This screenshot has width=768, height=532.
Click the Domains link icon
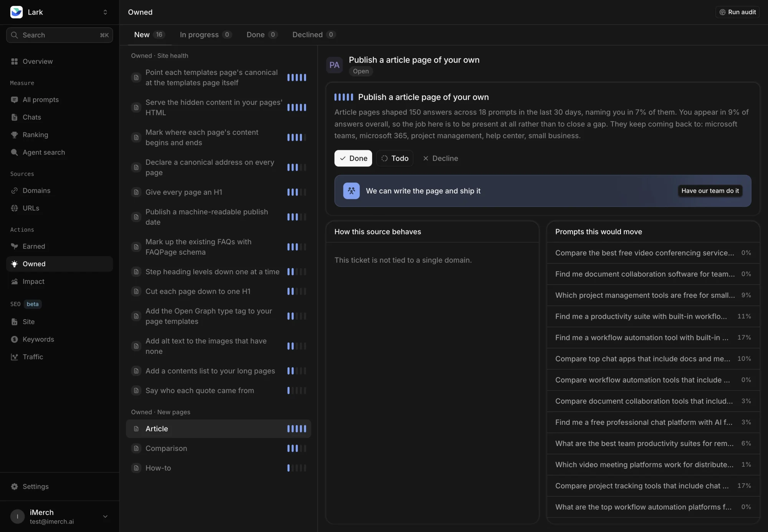[x=15, y=191]
